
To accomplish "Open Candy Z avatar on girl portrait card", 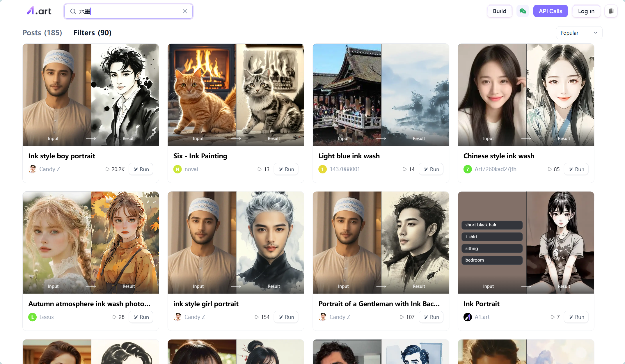I will click(x=177, y=317).
